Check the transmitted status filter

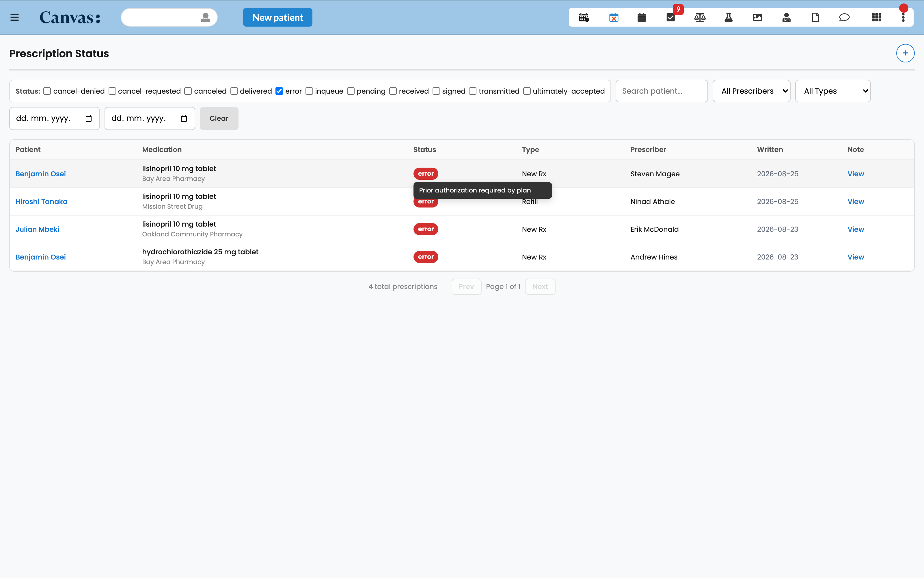click(x=473, y=91)
